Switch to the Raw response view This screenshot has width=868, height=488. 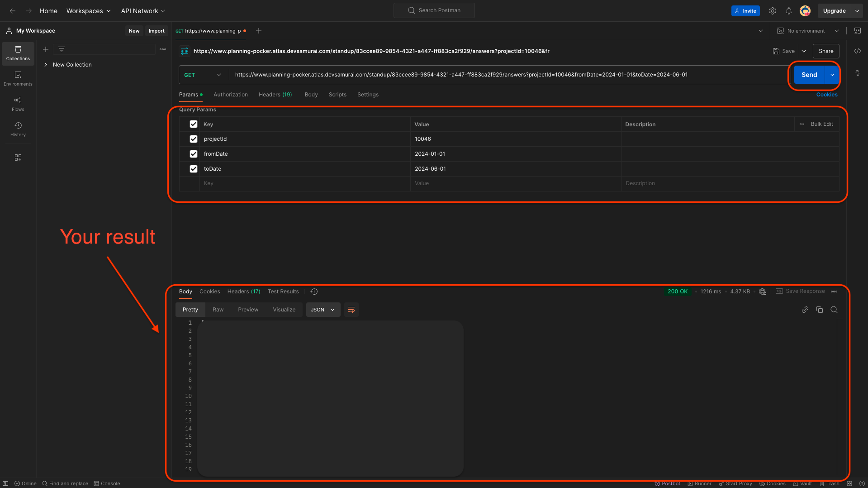click(218, 310)
